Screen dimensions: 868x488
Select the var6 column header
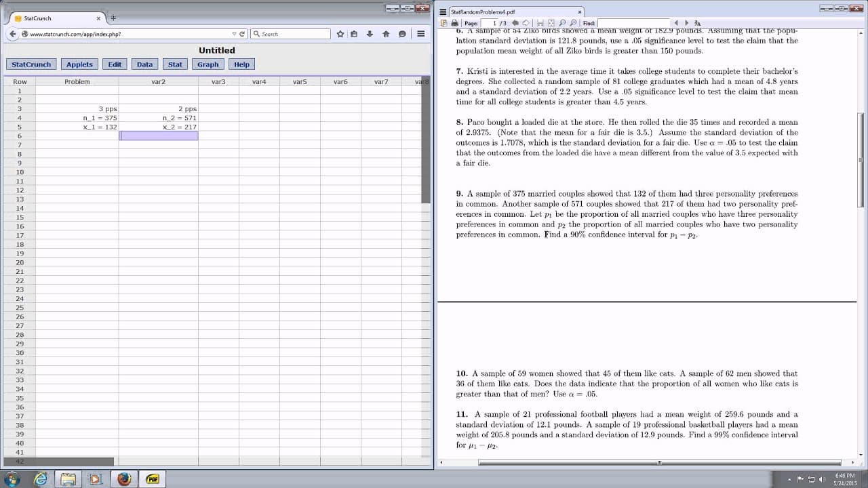tap(340, 81)
